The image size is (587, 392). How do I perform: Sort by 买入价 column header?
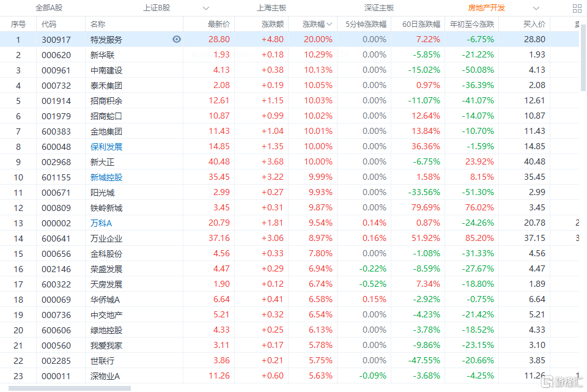point(534,24)
